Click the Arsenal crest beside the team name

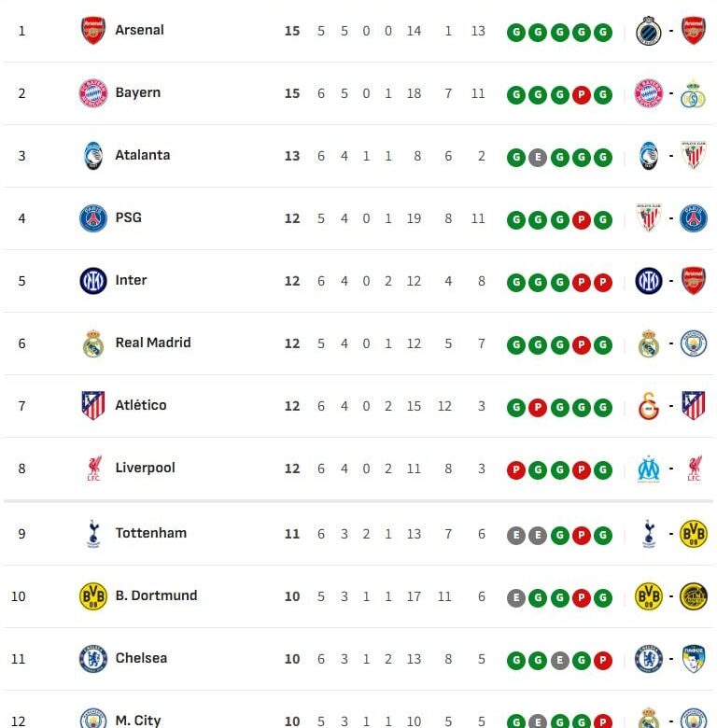coord(93,31)
